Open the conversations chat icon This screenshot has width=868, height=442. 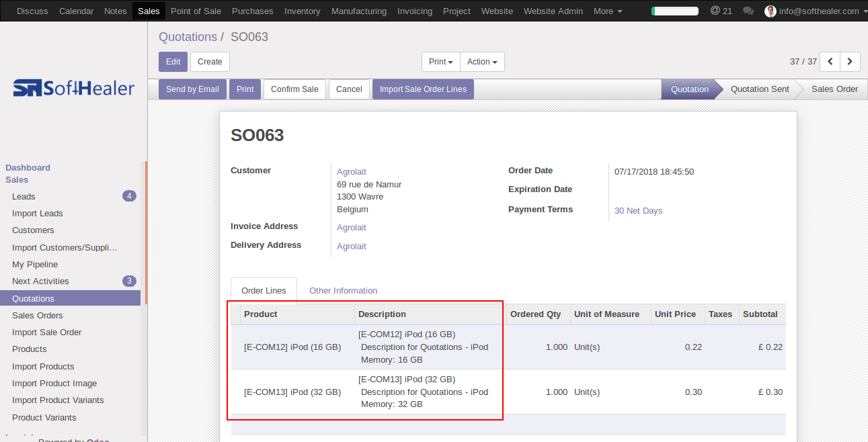pyautogui.click(x=749, y=11)
